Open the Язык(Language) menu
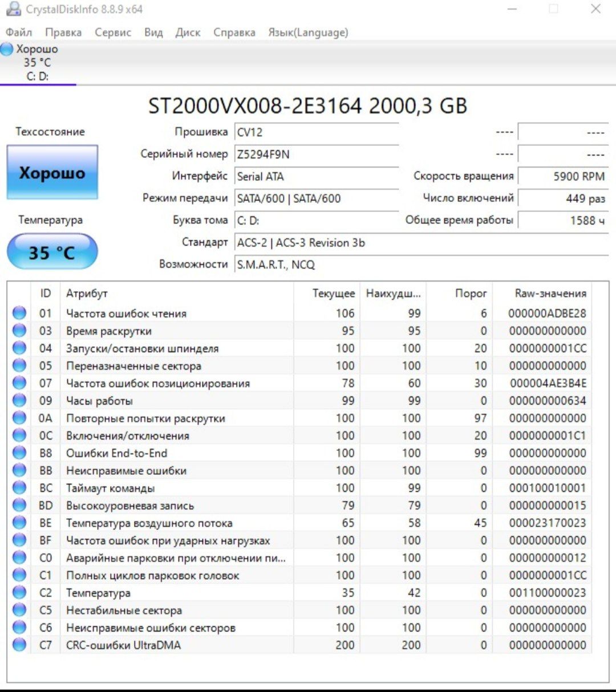 pyautogui.click(x=308, y=32)
